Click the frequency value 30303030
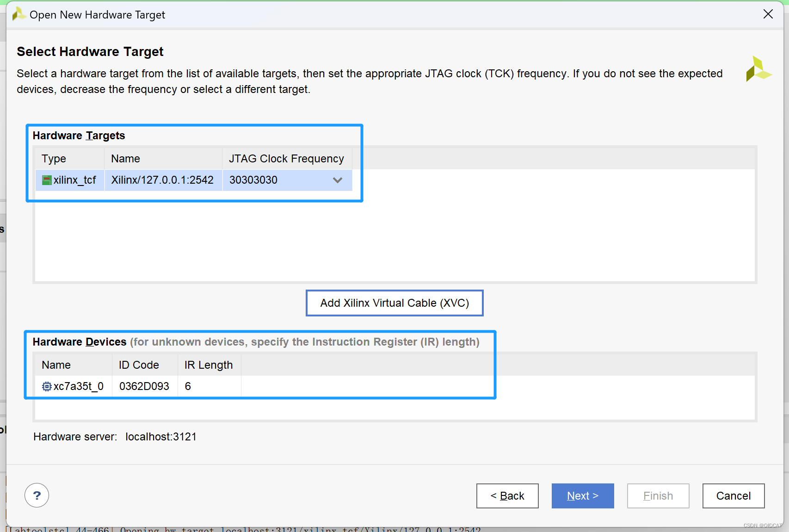This screenshot has width=789, height=532. (x=253, y=180)
